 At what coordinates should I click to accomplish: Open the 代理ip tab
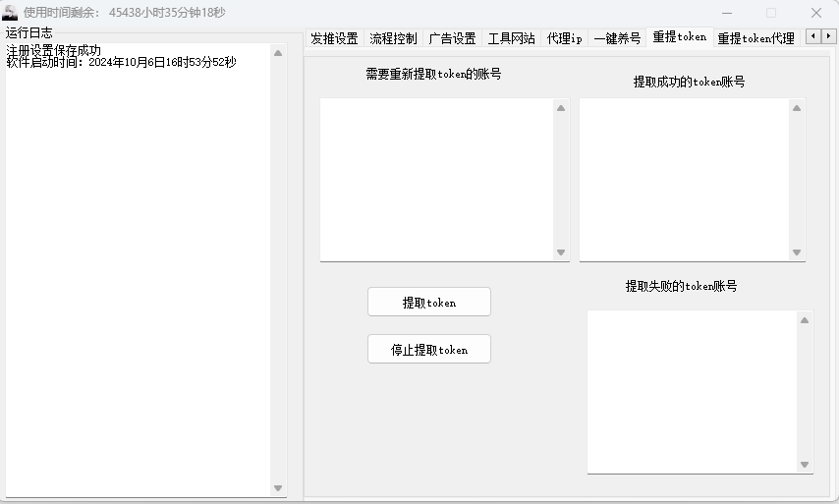point(564,38)
